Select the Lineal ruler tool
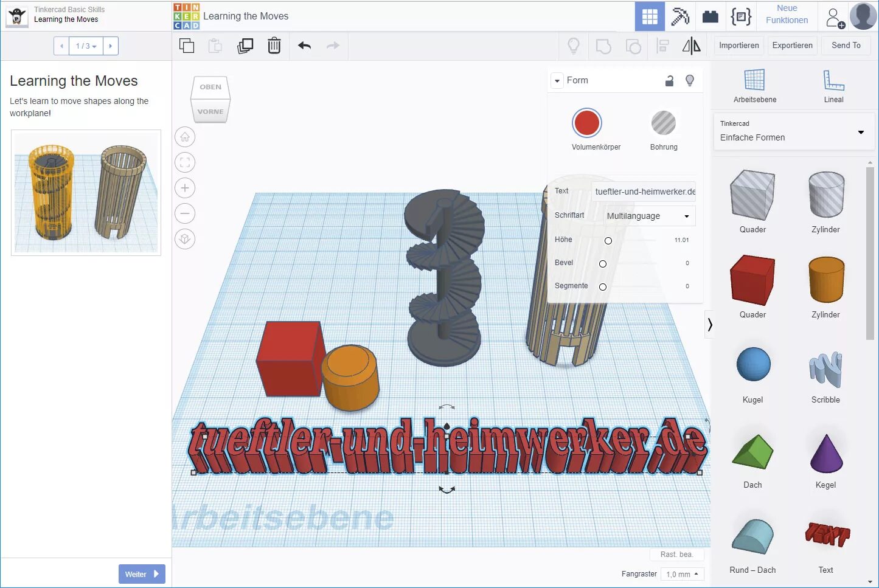The image size is (879, 588). click(833, 86)
